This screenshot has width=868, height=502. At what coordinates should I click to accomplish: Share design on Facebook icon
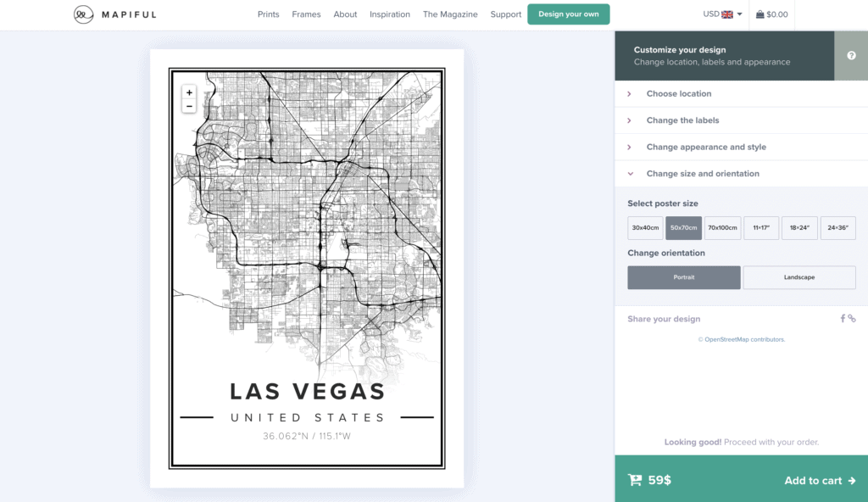pos(843,319)
